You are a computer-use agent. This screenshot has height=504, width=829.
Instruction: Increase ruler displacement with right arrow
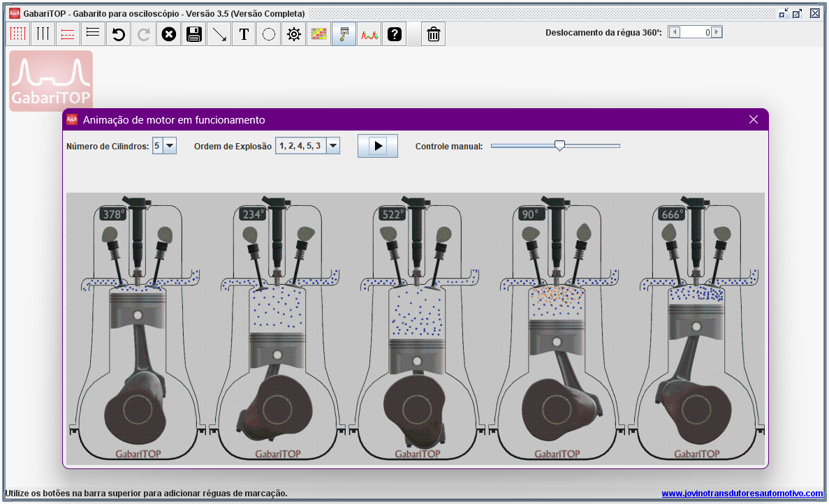[717, 32]
